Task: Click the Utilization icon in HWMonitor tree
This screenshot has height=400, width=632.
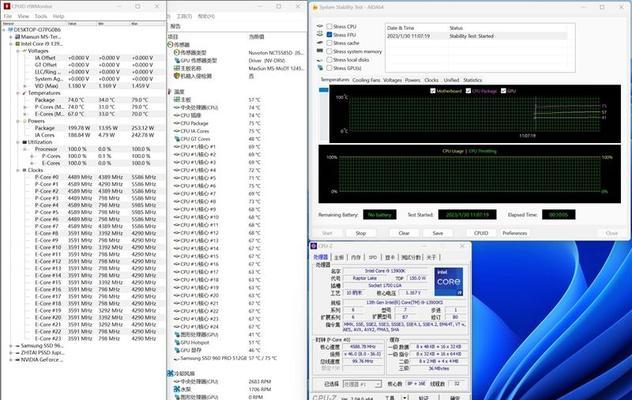Action: point(24,142)
